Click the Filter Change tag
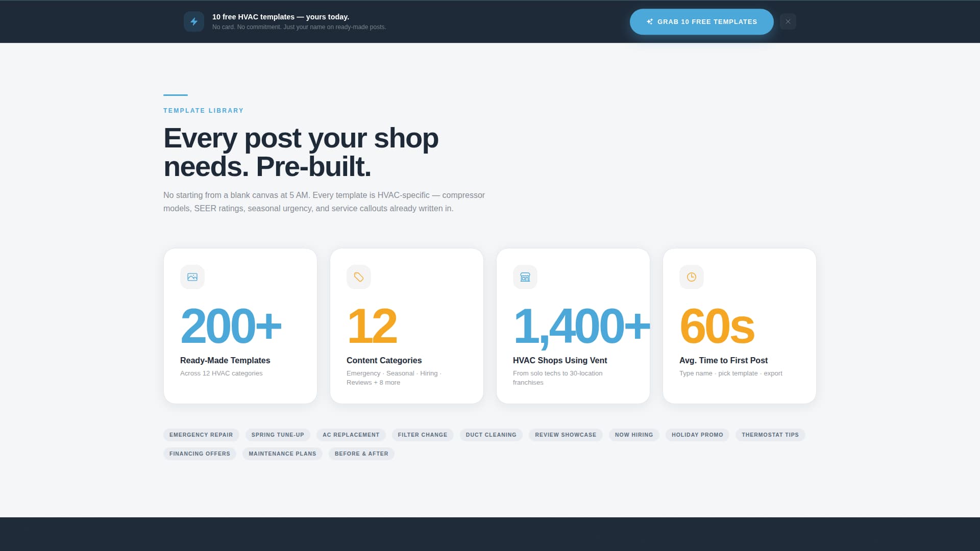 [423, 435]
